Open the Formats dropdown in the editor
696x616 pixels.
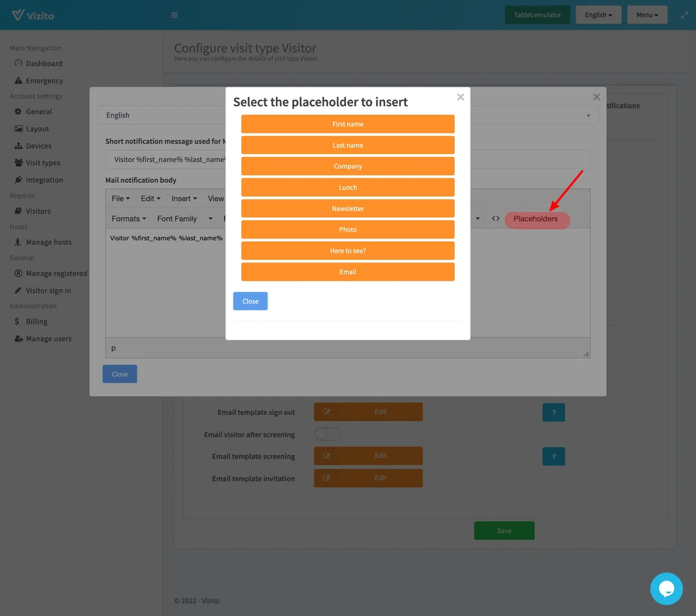(x=129, y=218)
